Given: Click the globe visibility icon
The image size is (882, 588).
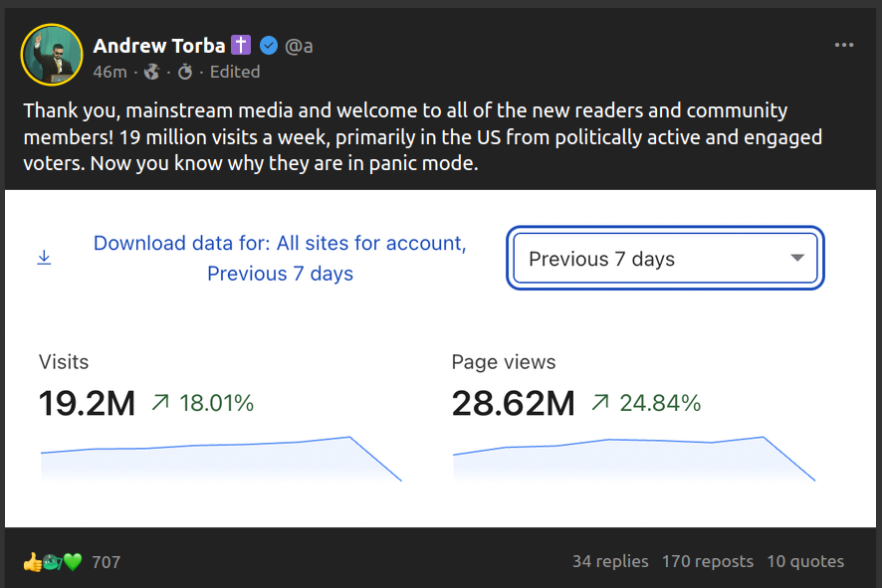Looking at the screenshot, I should tap(152, 72).
